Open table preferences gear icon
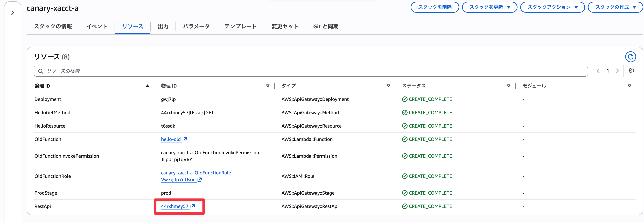Image resolution: width=644 pixels, height=223 pixels. [631, 71]
